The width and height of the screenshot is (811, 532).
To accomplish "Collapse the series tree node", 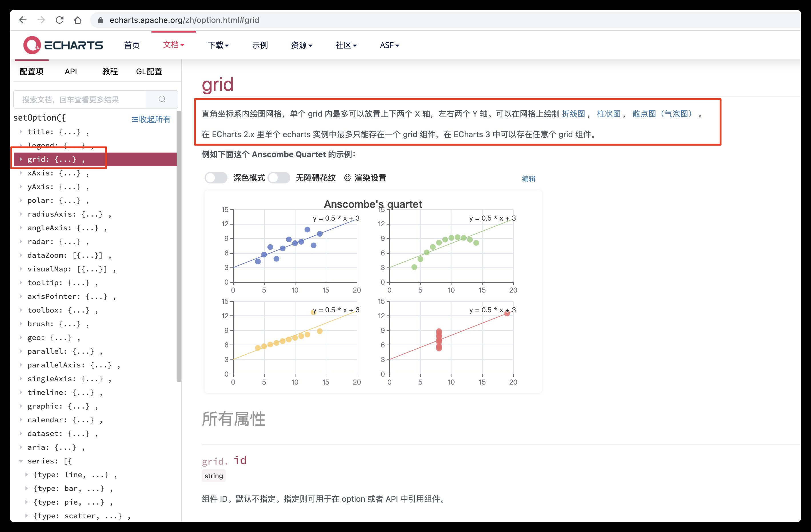I will [x=21, y=461].
